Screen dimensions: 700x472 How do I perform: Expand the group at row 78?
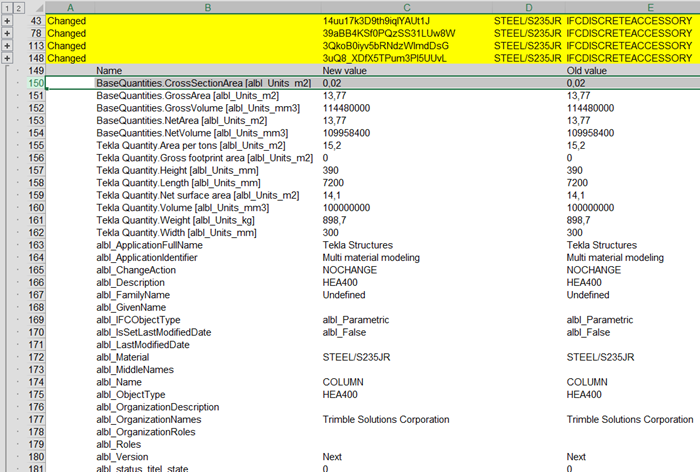pyautogui.click(x=8, y=33)
